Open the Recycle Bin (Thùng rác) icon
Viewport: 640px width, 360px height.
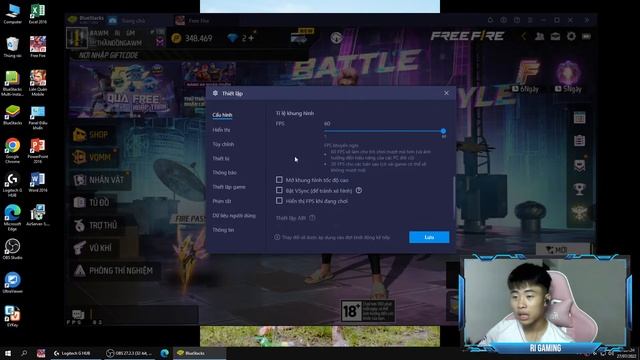pos(13,47)
